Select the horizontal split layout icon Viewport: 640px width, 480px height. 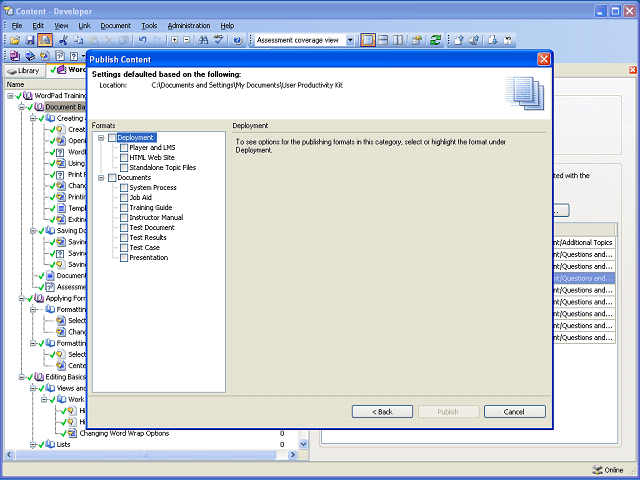pyautogui.click(x=383, y=40)
